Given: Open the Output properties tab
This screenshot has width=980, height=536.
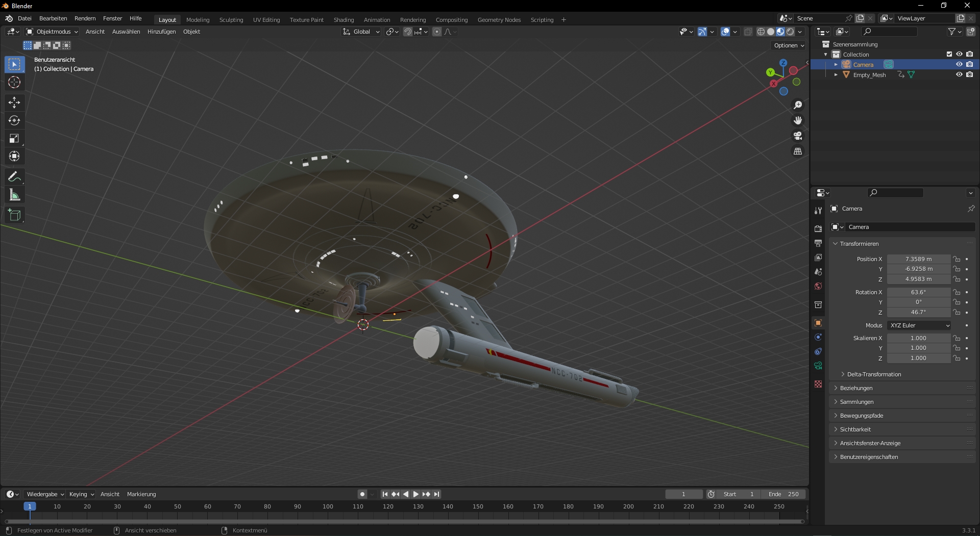Looking at the screenshot, I should pyautogui.click(x=818, y=243).
